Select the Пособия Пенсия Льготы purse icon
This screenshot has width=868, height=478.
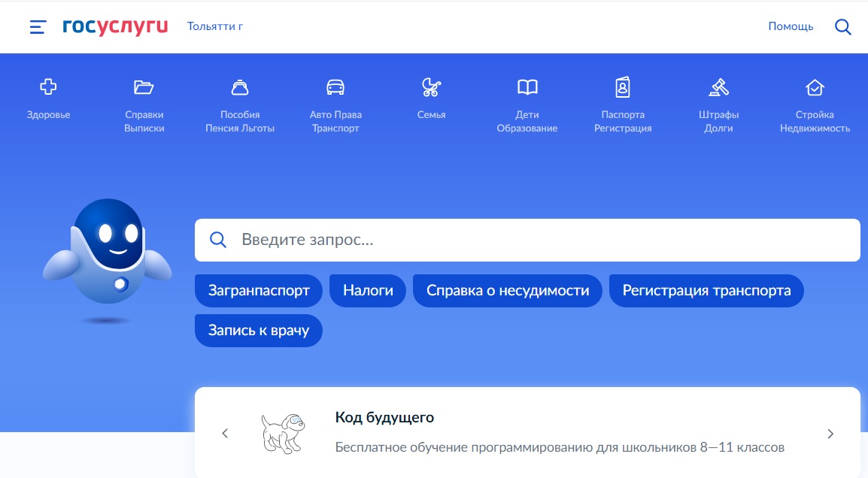[x=240, y=87]
